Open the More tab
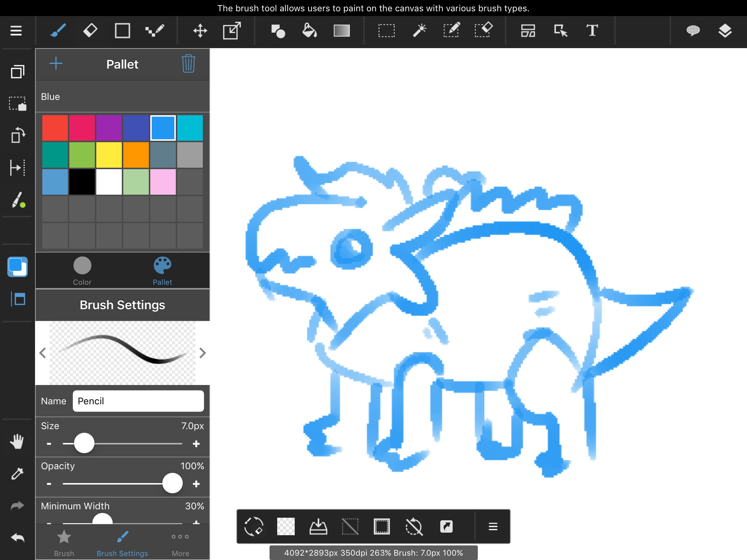Viewport: 747px width, 560px height. click(180, 543)
